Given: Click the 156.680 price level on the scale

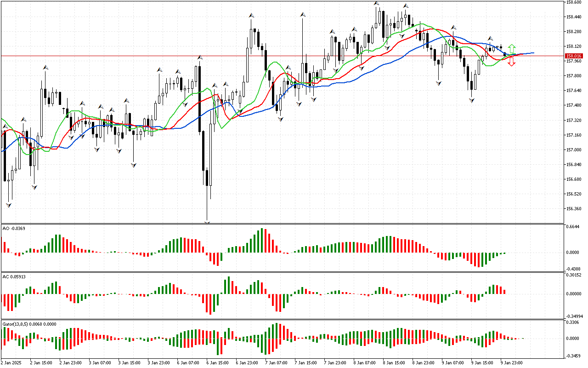Looking at the screenshot, I should pos(575,179).
